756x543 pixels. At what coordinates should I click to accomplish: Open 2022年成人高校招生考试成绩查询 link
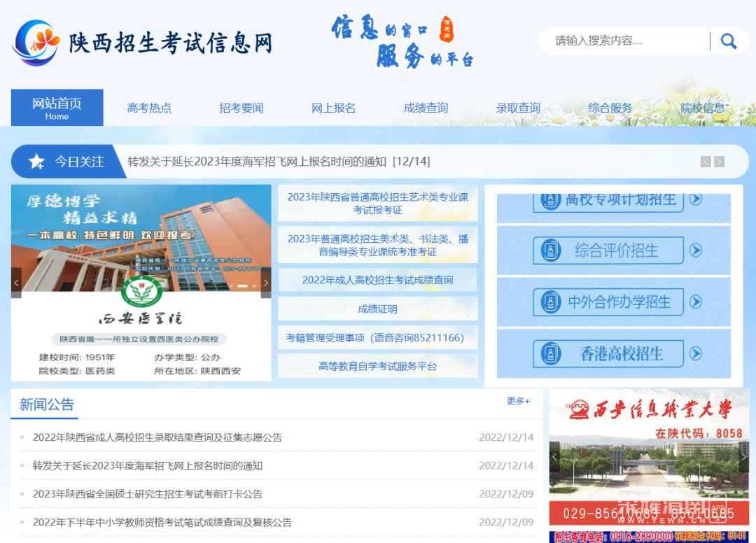[377, 279]
